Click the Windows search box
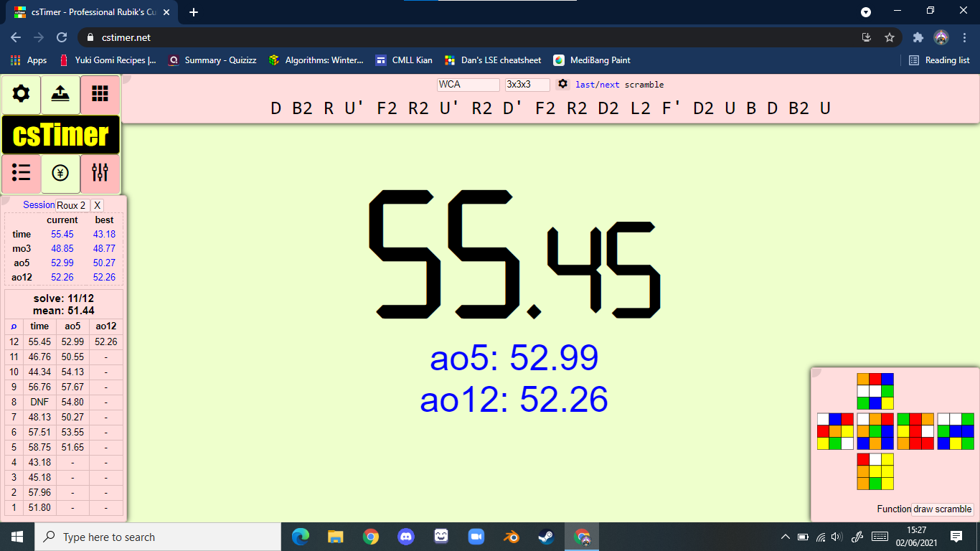980x551 pixels. point(158,537)
